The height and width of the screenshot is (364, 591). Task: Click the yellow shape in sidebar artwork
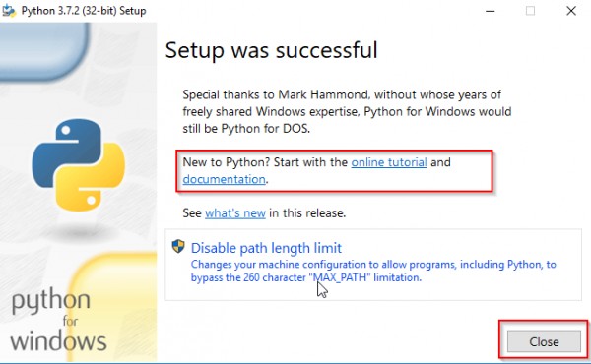click(117, 309)
